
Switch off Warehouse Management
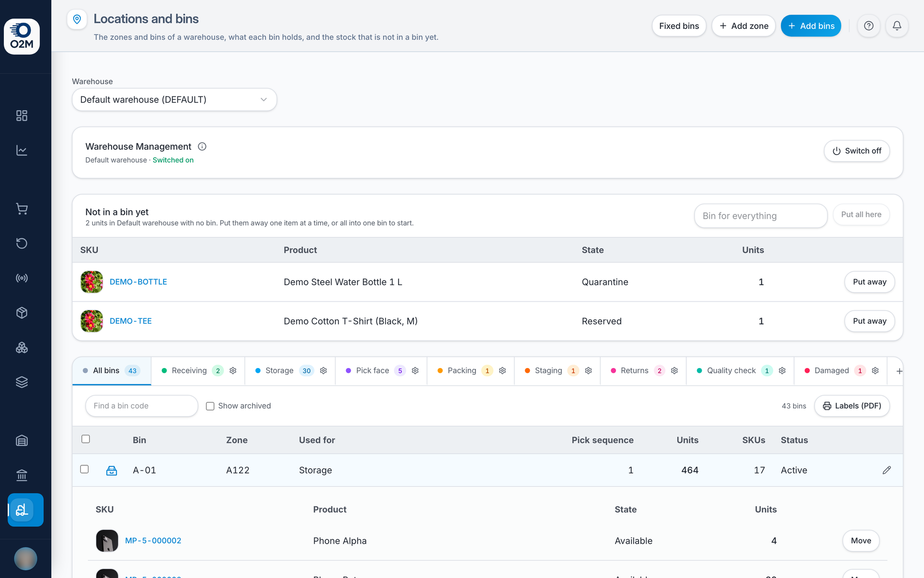click(857, 151)
